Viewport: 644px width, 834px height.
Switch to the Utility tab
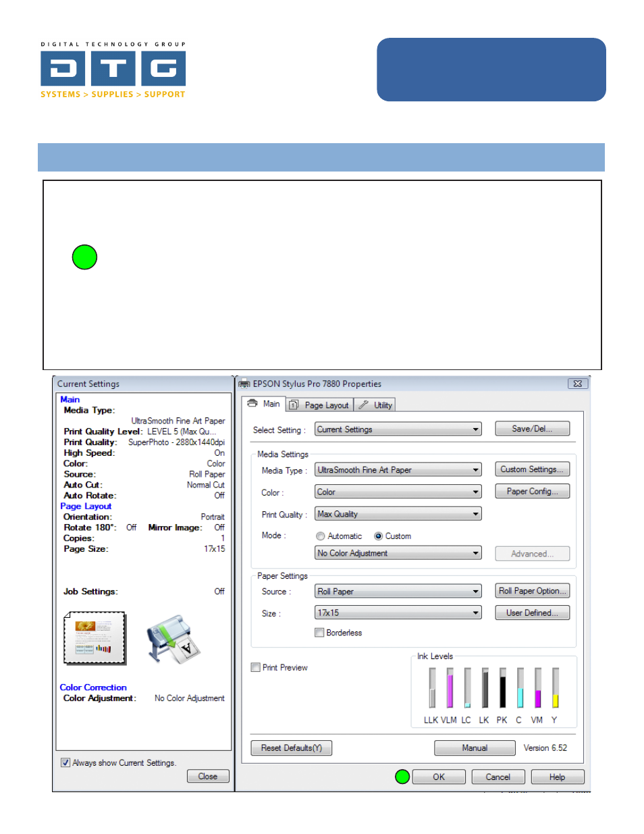[375, 405]
